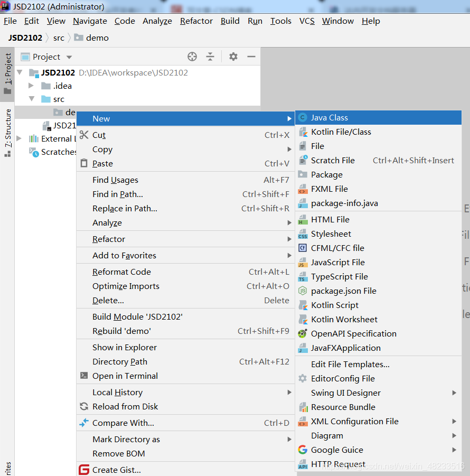
Task: Open Project panel settings gear
Action: (x=233, y=57)
